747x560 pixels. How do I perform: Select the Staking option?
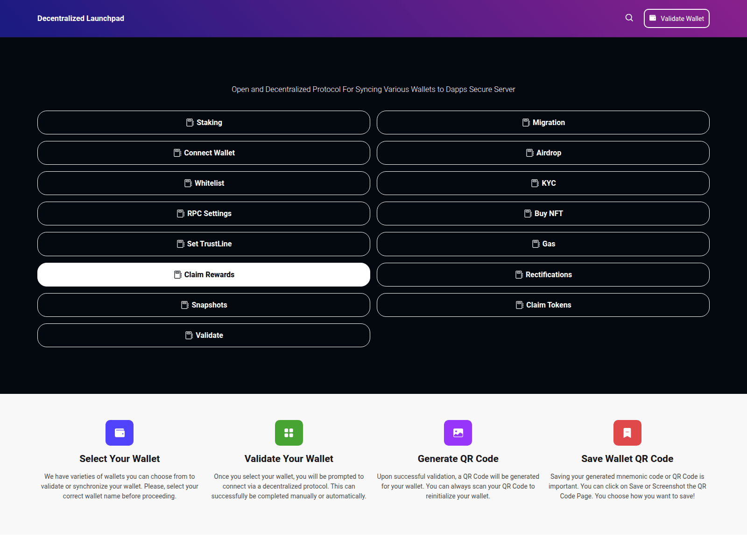click(204, 122)
